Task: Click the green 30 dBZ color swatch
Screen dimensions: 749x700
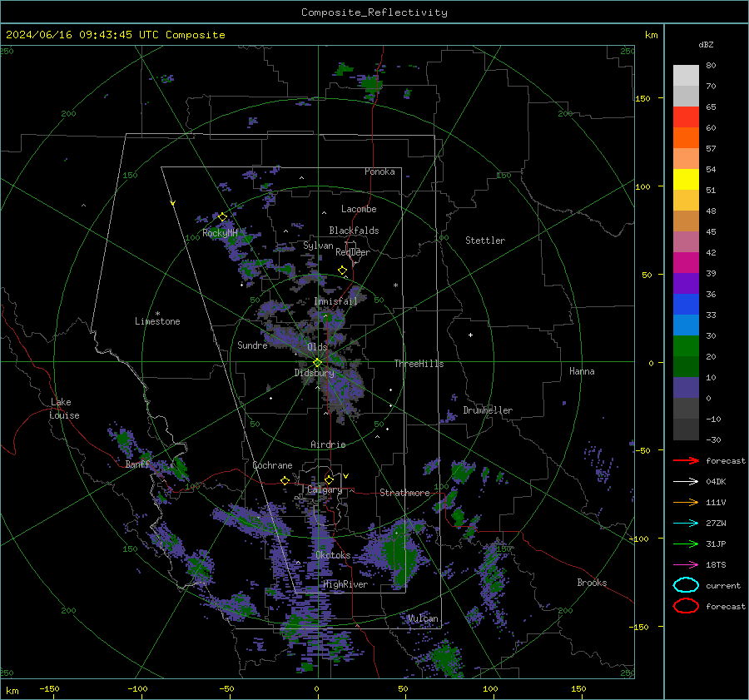Action: pyautogui.click(x=686, y=346)
